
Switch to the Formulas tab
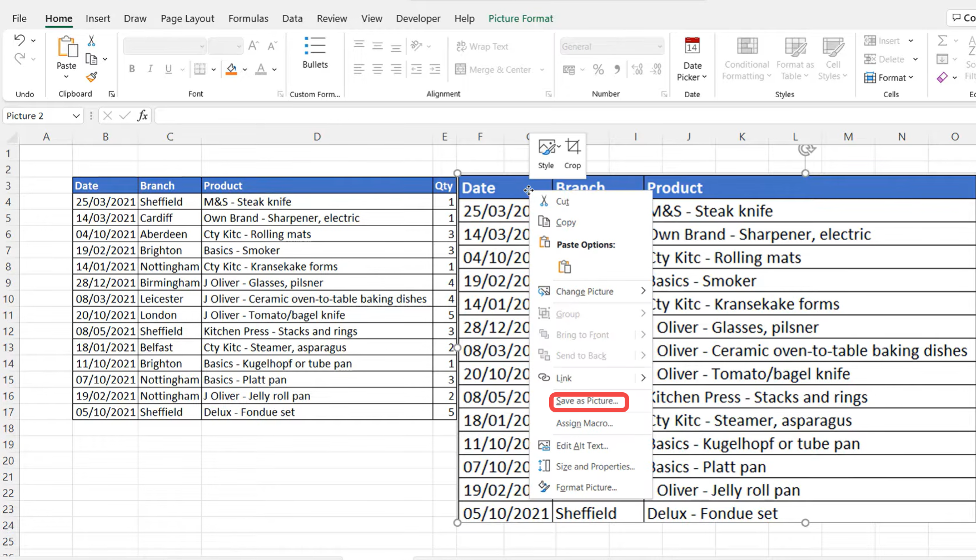(x=248, y=18)
